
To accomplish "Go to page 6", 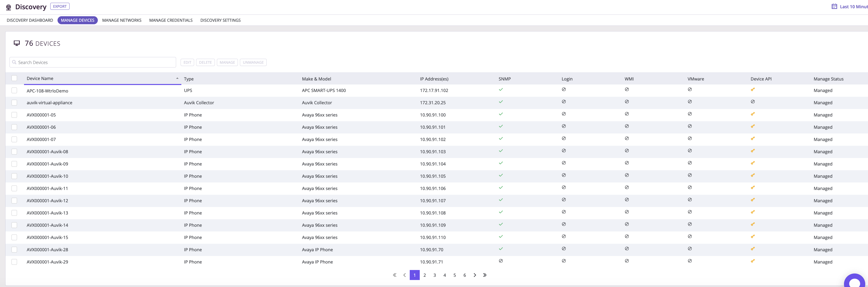I will [x=464, y=275].
